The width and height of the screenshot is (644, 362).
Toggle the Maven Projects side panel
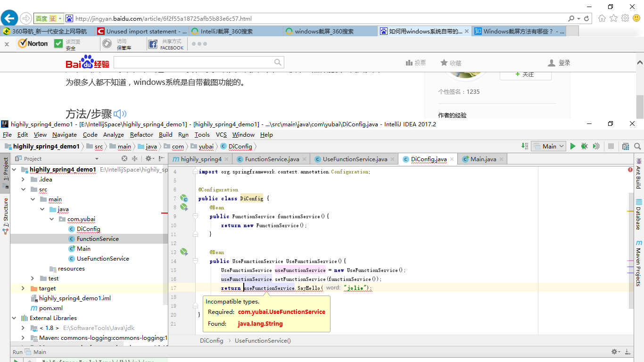click(x=639, y=263)
